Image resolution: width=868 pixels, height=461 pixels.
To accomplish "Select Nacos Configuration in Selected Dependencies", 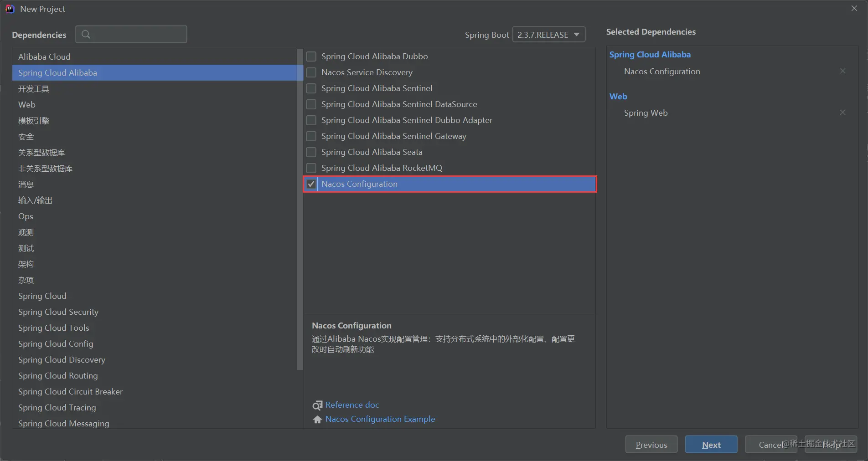I will tap(662, 72).
